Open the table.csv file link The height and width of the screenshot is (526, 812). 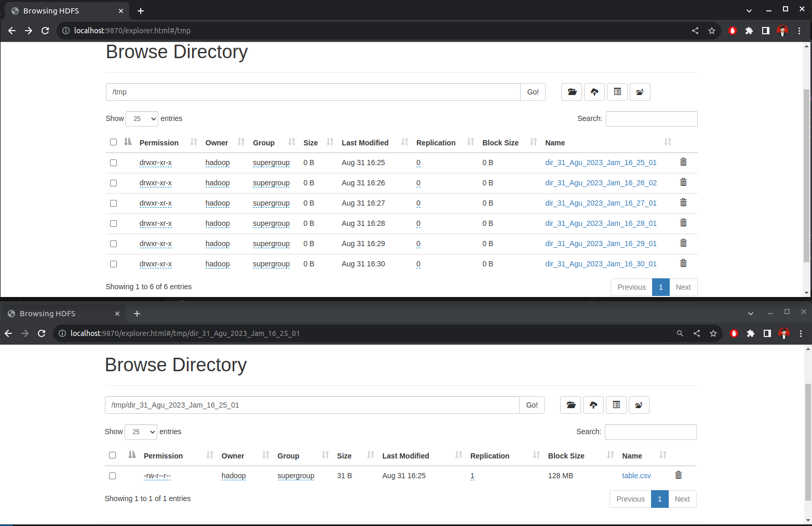[x=637, y=476]
